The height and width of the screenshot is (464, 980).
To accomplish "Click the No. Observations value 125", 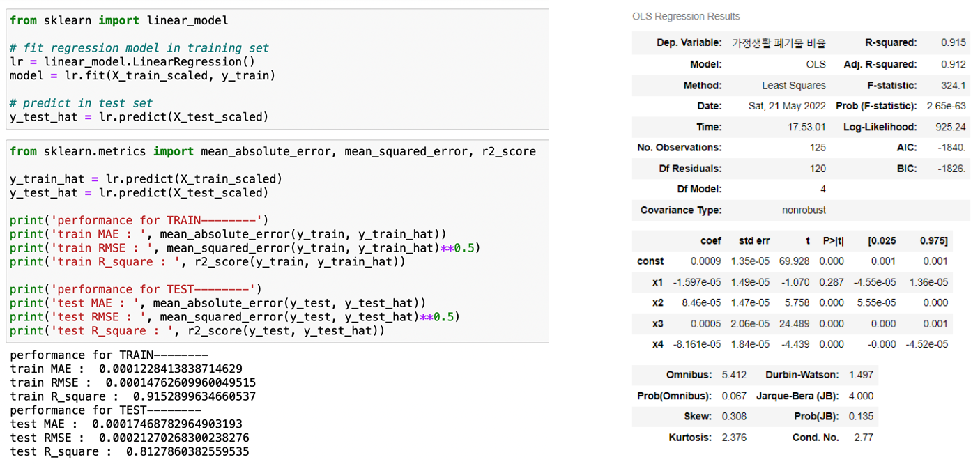I will 818,148.
